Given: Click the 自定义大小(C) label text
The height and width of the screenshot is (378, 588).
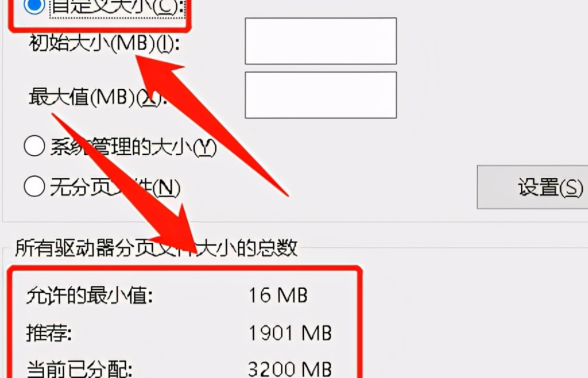Looking at the screenshot, I should (117, 7).
